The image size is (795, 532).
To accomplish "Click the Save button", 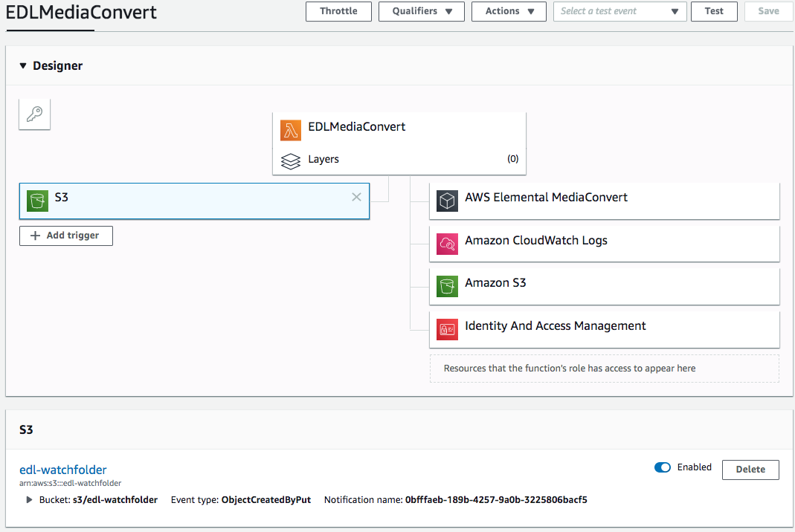I will click(x=768, y=11).
